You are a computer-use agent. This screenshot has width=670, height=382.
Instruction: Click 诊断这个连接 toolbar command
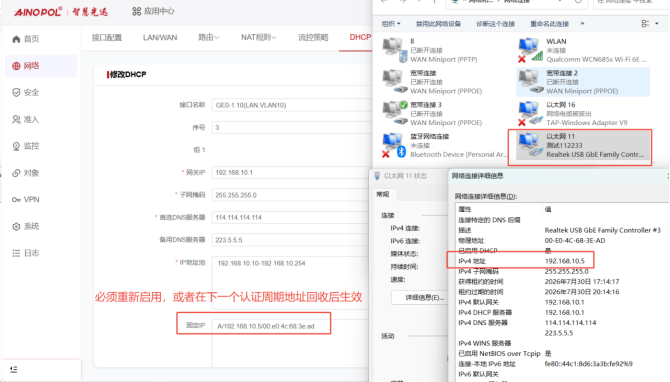[x=496, y=24]
